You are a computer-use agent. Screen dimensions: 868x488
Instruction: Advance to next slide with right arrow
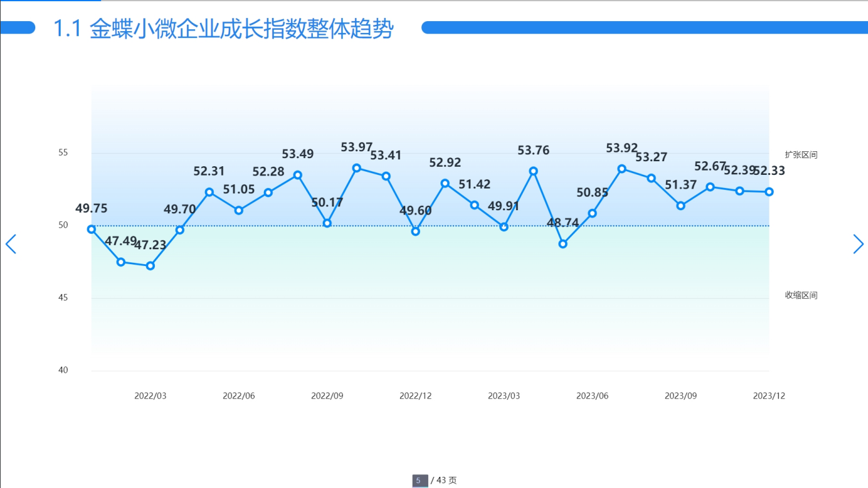click(x=858, y=244)
